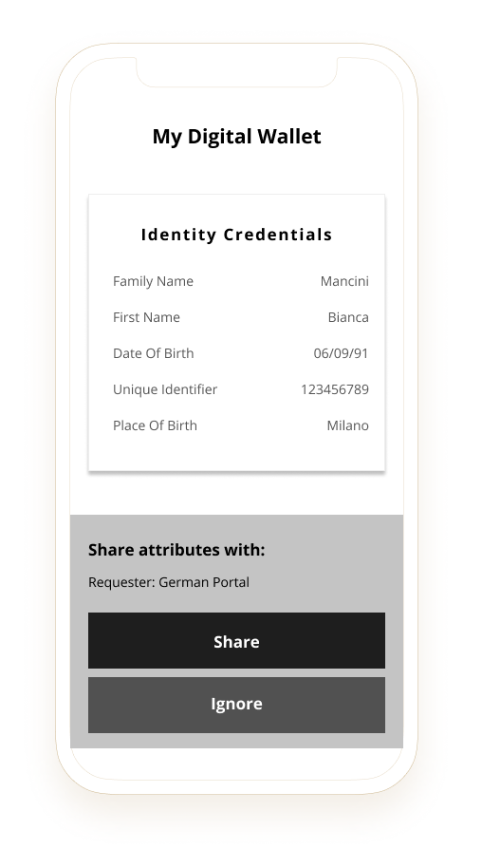This screenshot has width=482, height=868.
Task: Click the 123456789 identifier value
Action: [335, 389]
